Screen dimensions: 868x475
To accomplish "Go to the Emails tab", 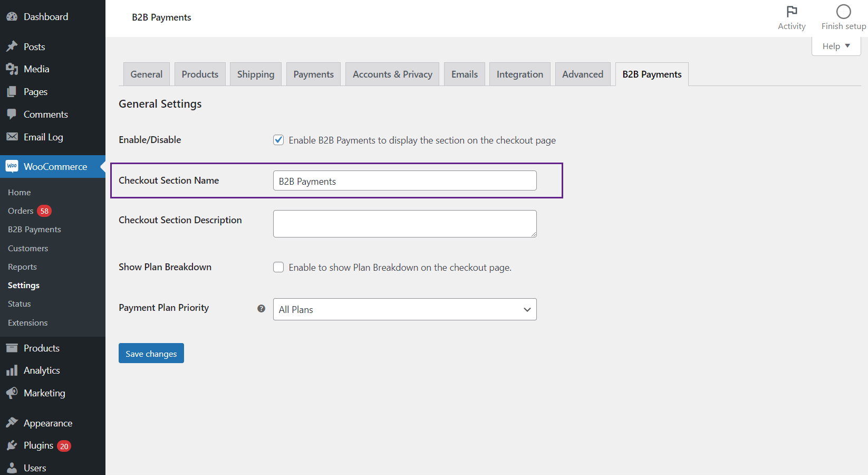I will pos(465,74).
